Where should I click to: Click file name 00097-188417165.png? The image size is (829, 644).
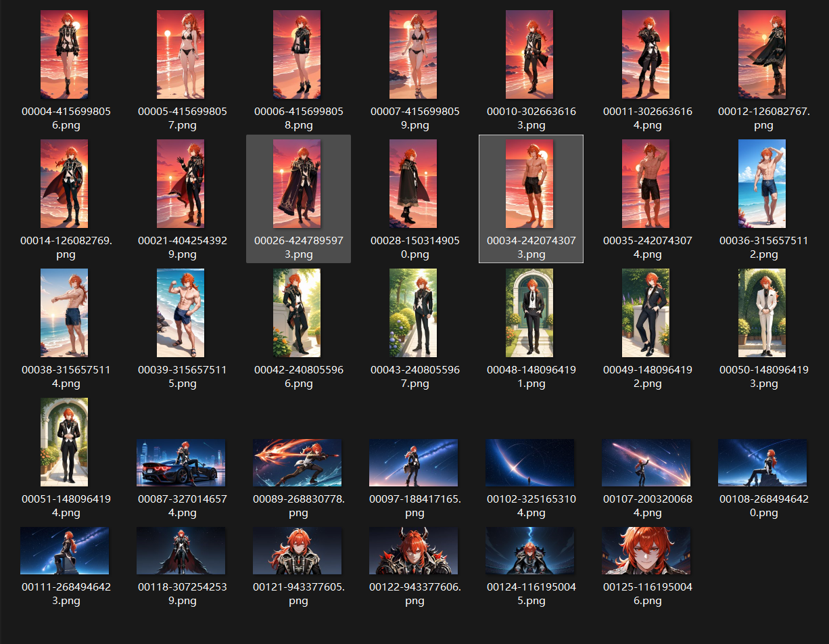point(414,506)
